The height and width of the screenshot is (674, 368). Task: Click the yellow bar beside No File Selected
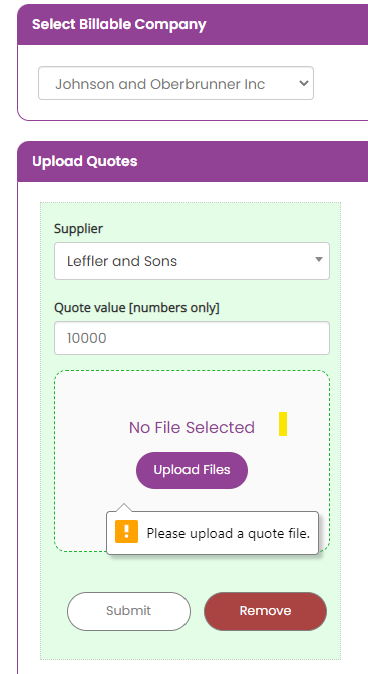283,424
